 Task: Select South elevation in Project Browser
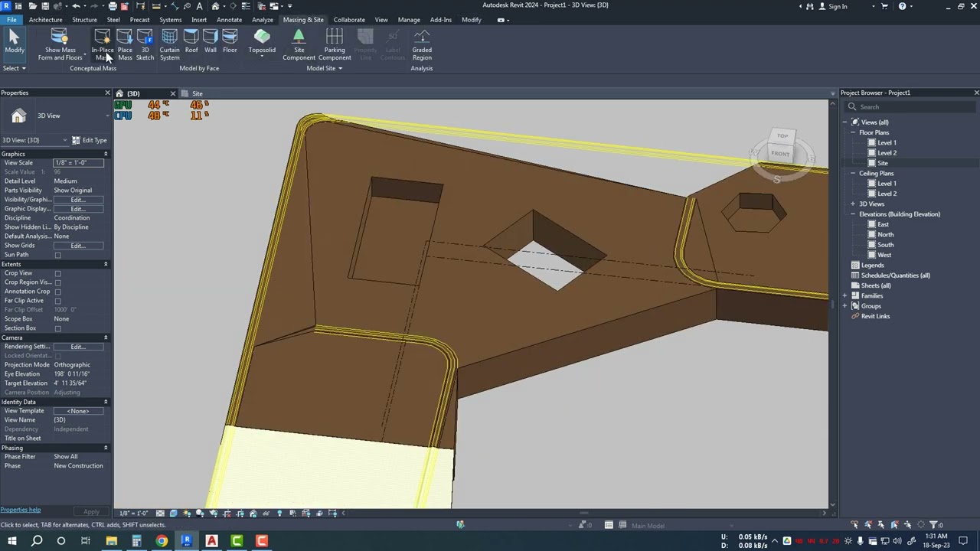click(x=885, y=245)
